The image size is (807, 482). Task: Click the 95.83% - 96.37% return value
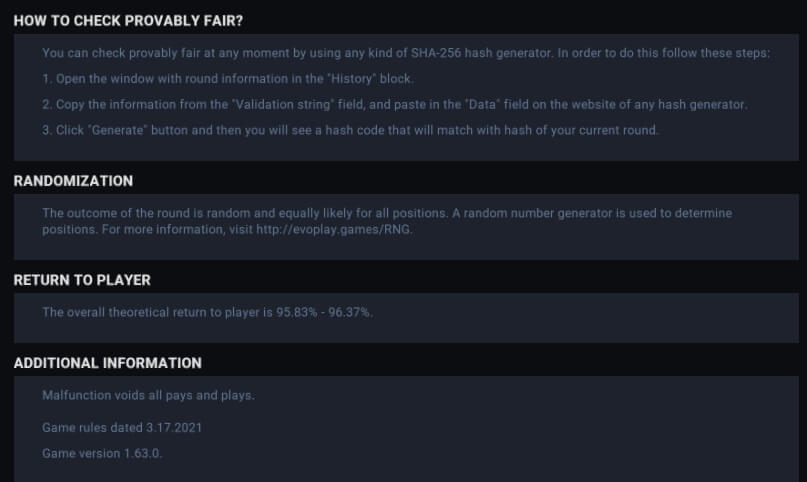323,312
